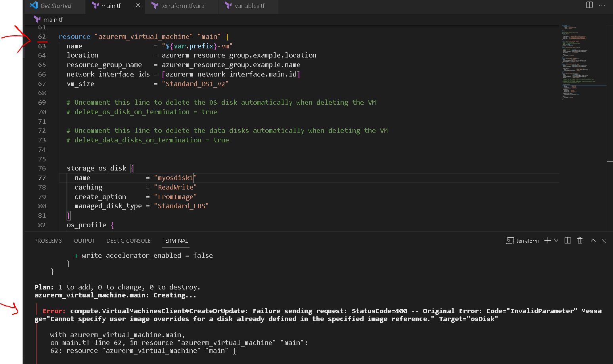This screenshot has height=364, width=613.
Task: Split the editor to the right
Action: pos(590,5)
